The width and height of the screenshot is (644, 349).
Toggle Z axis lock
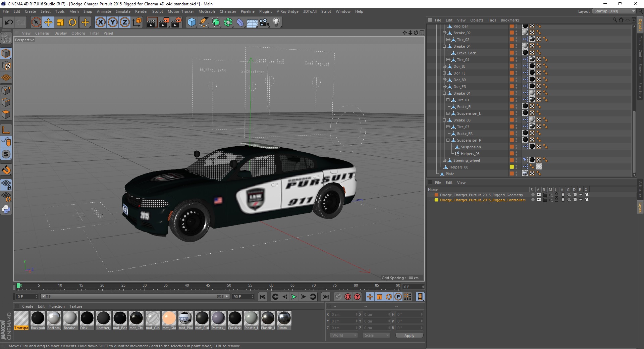tap(125, 22)
